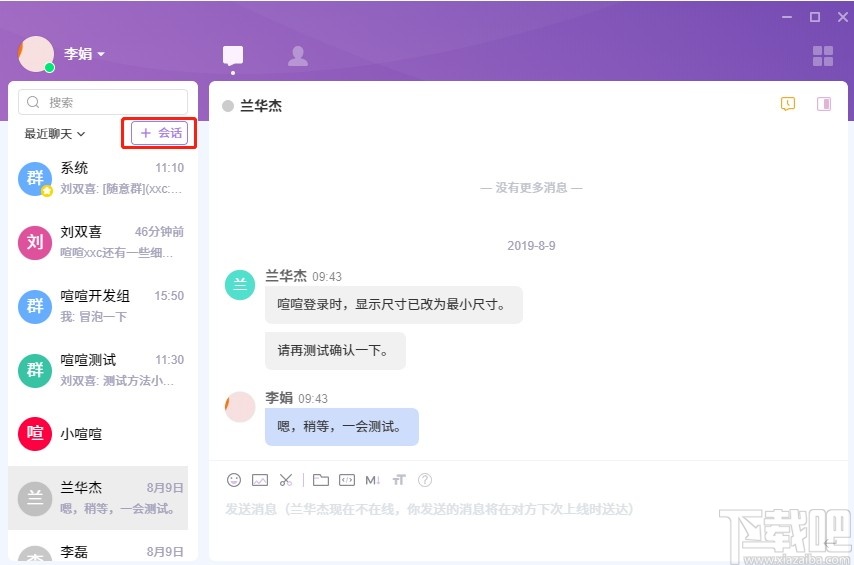Open message help question icon

pyautogui.click(x=425, y=480)
